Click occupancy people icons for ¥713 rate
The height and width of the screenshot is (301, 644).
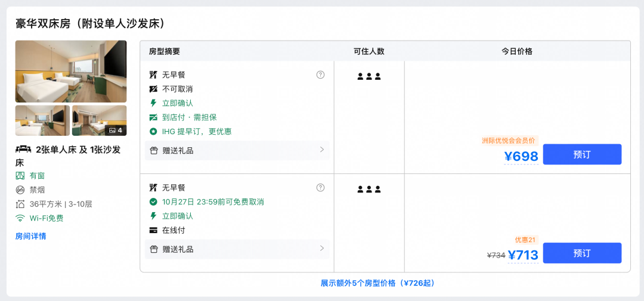point(369,190)
